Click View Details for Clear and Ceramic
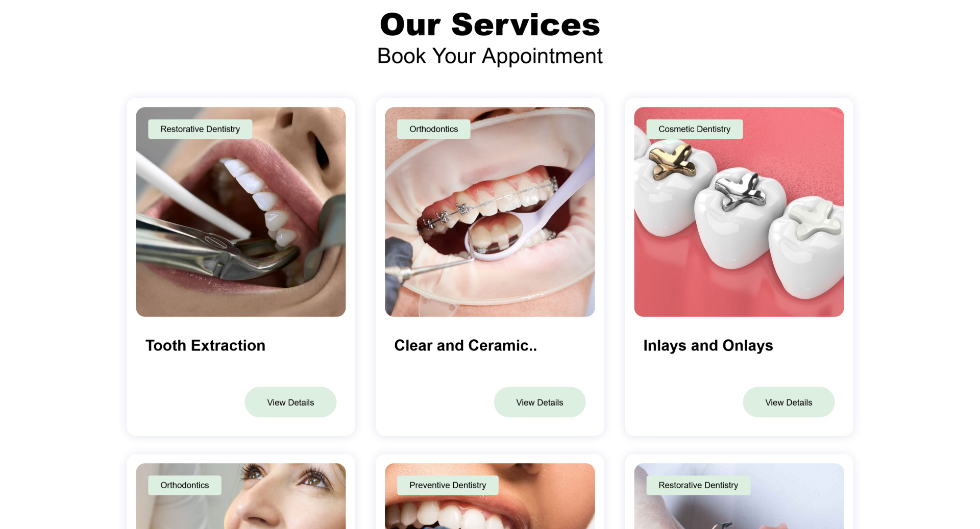Viewport: 980px width, 529px height. click(540, 402)
